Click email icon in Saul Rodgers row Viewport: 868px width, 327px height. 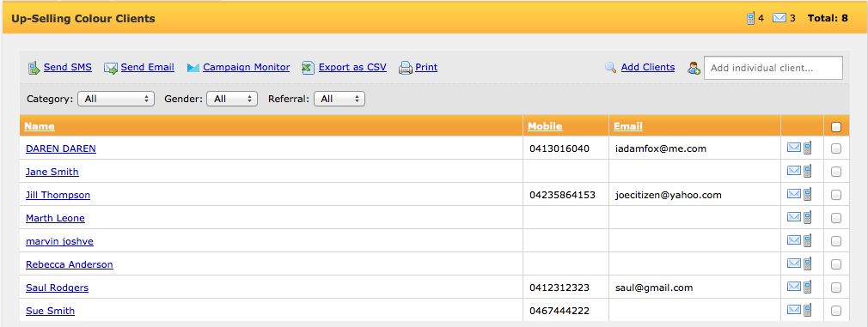[794, 287]
